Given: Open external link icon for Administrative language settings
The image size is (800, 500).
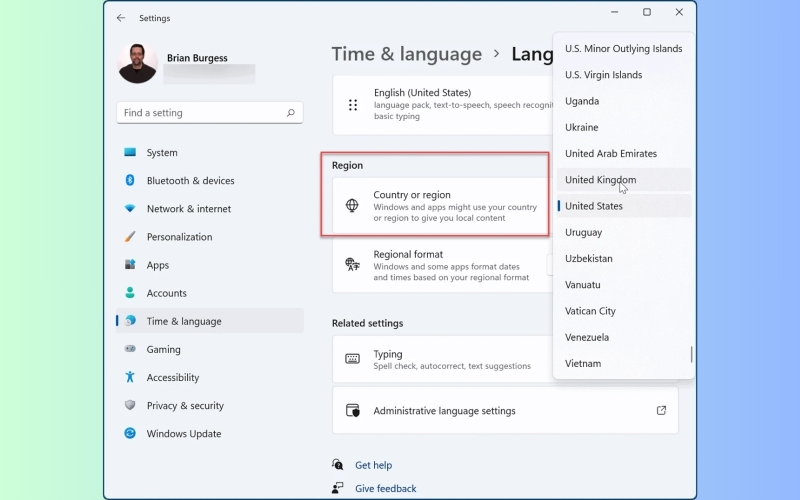Looking at the screenshot, I should pos(661,410).
